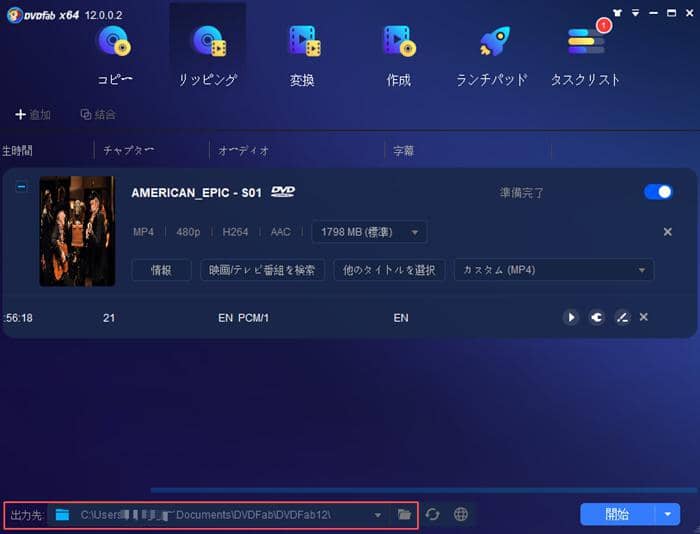Click the horizontal scrollbar above output path
This screenshot has height=534, width=700.
coord(422,490)
